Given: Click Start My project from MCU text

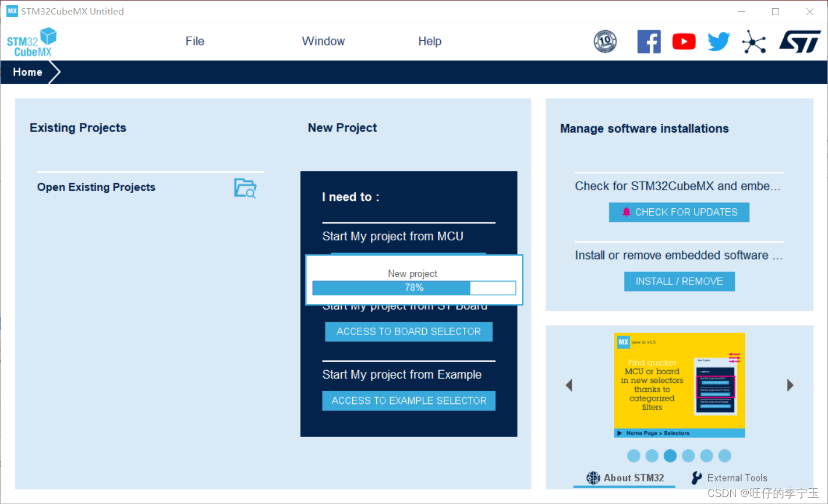Looking at the screenshot, I should pyautogui.click(x=393, y=236).
